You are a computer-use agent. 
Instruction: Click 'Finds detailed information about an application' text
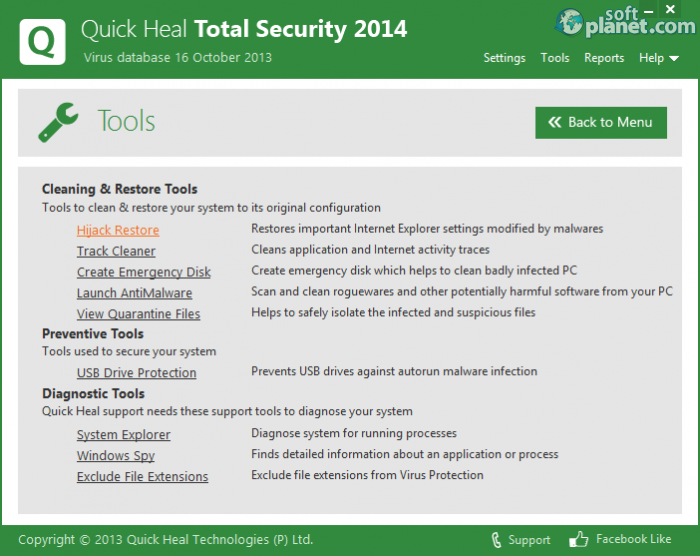click(x=405, y=454)
